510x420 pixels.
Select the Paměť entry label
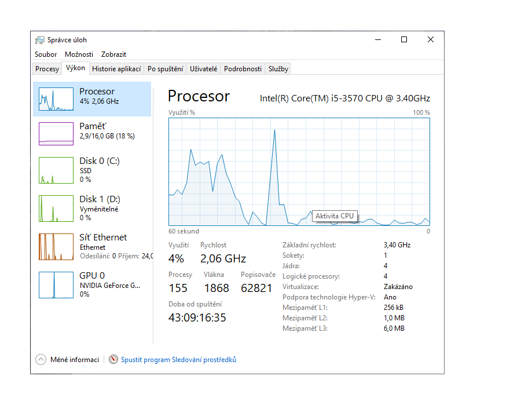[93, 126]
